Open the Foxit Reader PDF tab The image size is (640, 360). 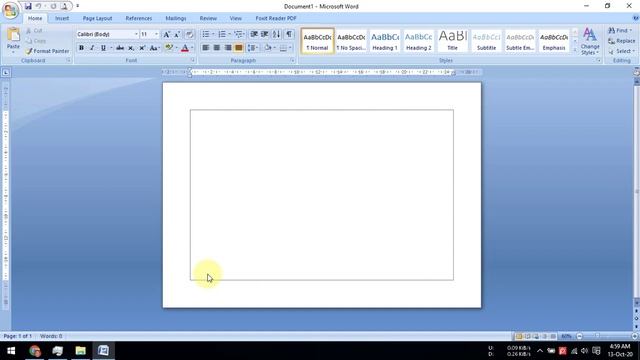[x=276, y=18]
